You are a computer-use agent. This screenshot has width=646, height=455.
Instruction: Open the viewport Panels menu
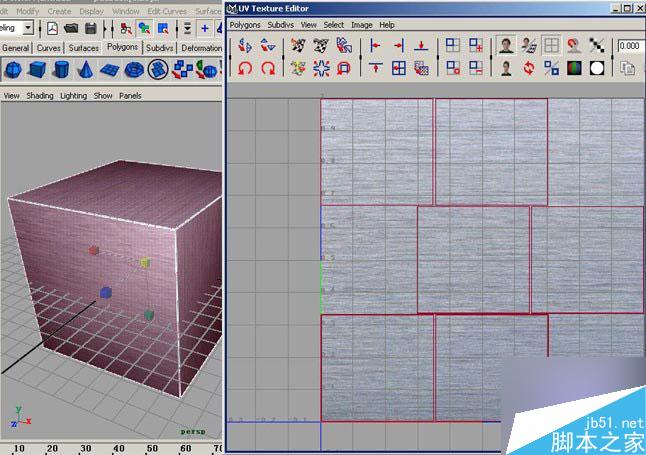[x=130, y=96]
